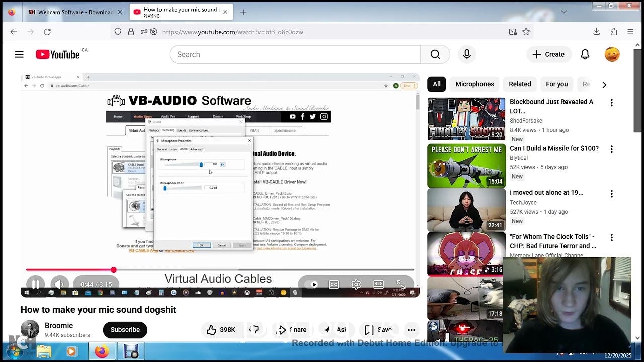Open 'Can I Build a Missile' thumbnail

point(466,165)
